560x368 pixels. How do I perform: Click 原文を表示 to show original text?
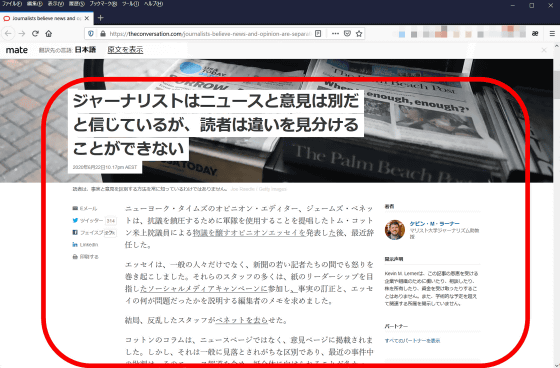point(125,50)
